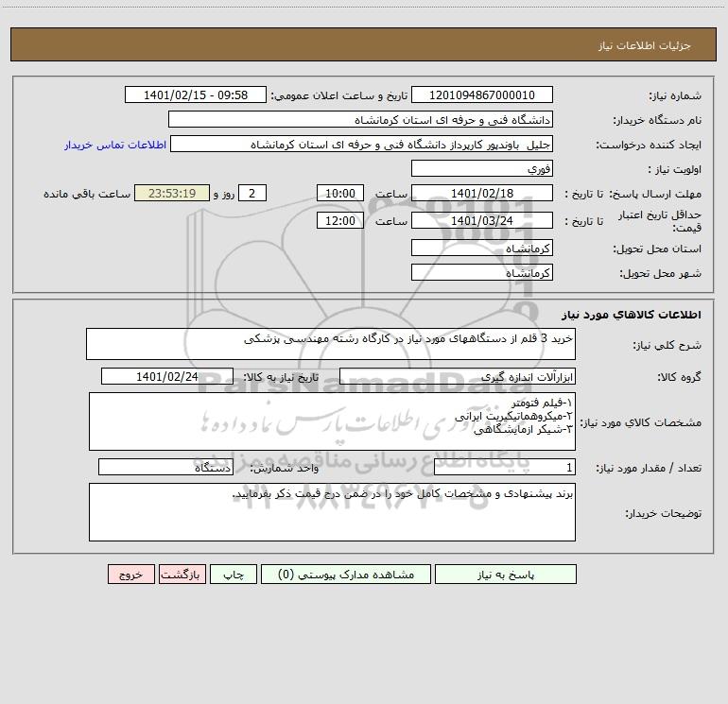Open مشاهده مدارک پیوستی (0) button
This screenshot has width=728, height=704.
coord(346,574)
